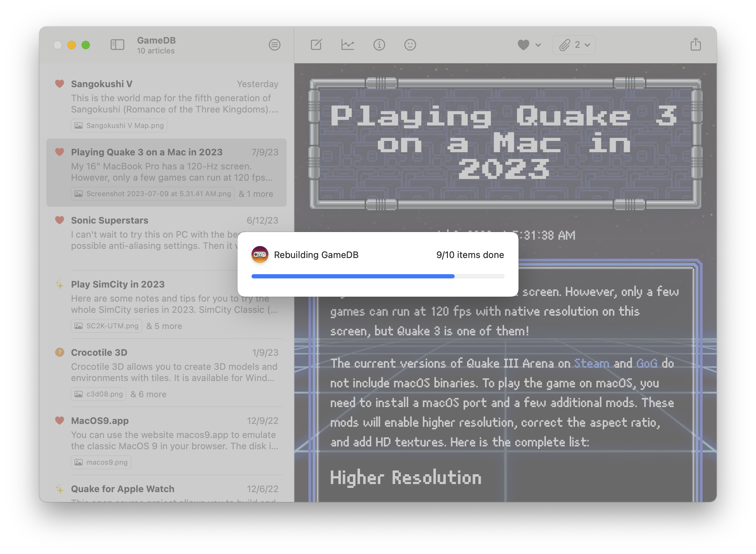This screenshot has width=756, height=554.
Task: Click the compose new article icon
Action: (316, 45)
